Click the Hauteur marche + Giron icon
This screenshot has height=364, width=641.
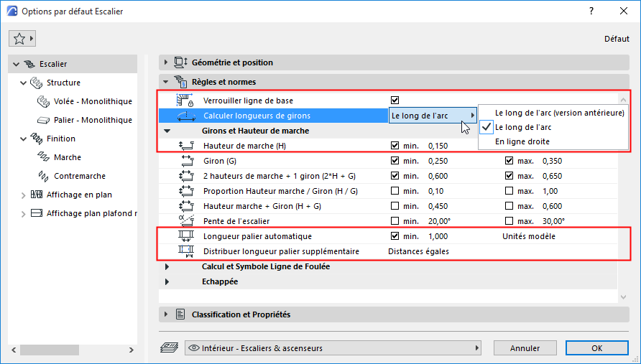point(186,206)
